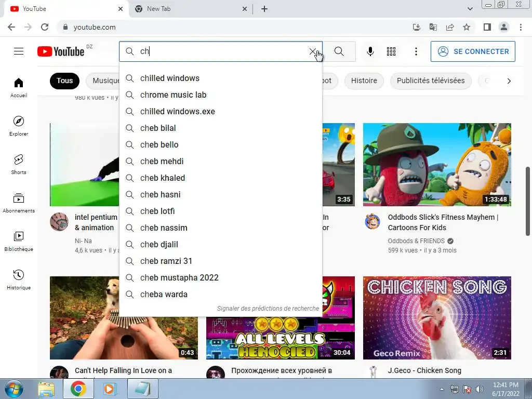This screenshot has height=399, width=532.
Task: Open the Oddbods Slick's Fitness Mayhem thumbnail
Action: (x=437, y=165)
